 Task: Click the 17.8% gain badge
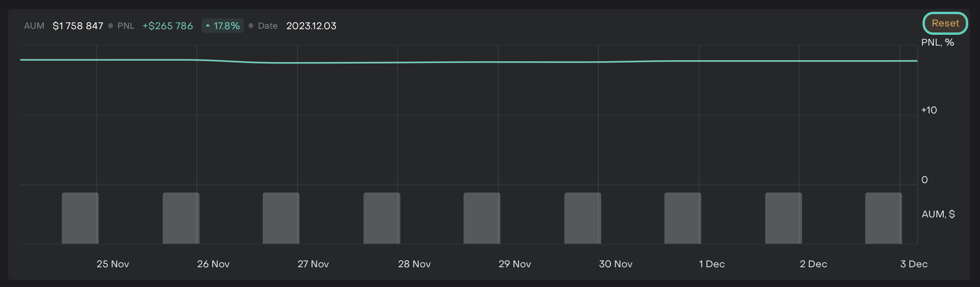[223, 26]
